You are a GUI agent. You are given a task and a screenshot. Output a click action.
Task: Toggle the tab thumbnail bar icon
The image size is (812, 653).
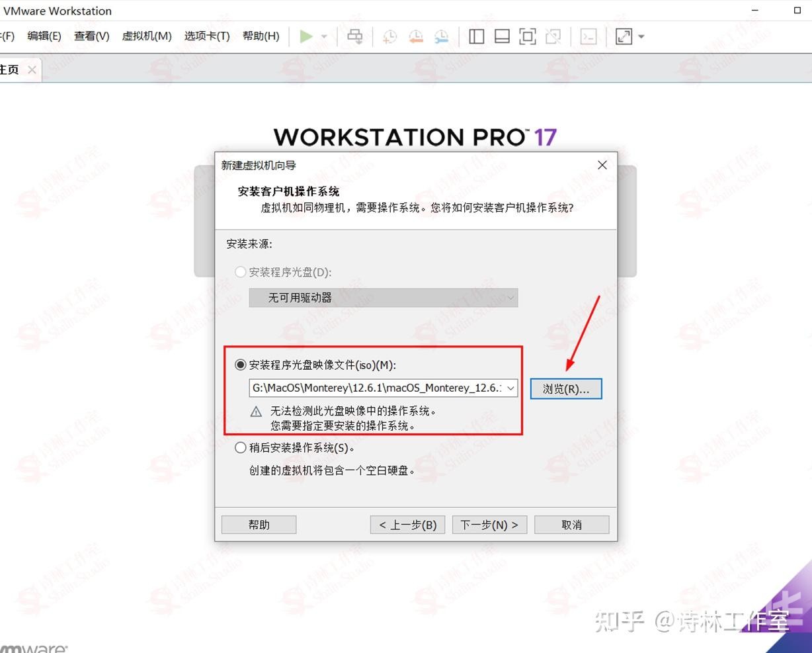502,36
